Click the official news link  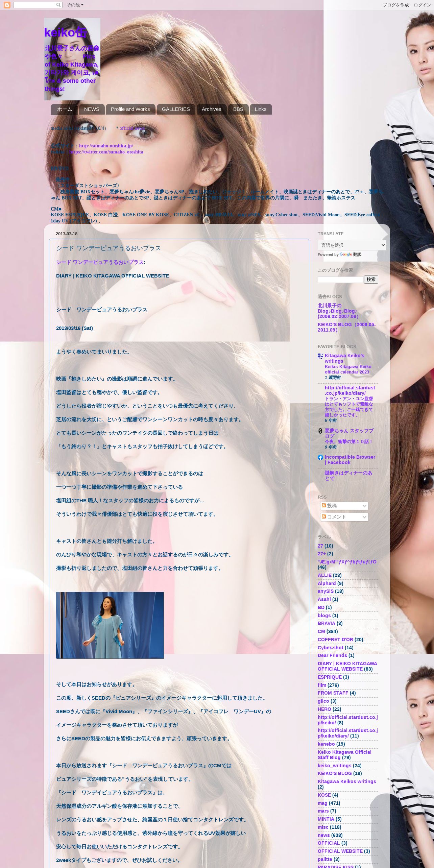pos(132,128)
